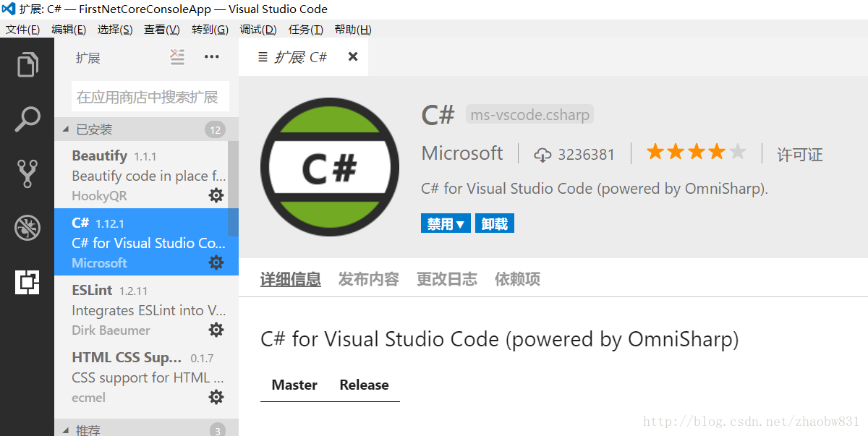Switch to the 更改日志 changelog tab
This screenshot has height=436, width=868.
click(x=447, y=279)
